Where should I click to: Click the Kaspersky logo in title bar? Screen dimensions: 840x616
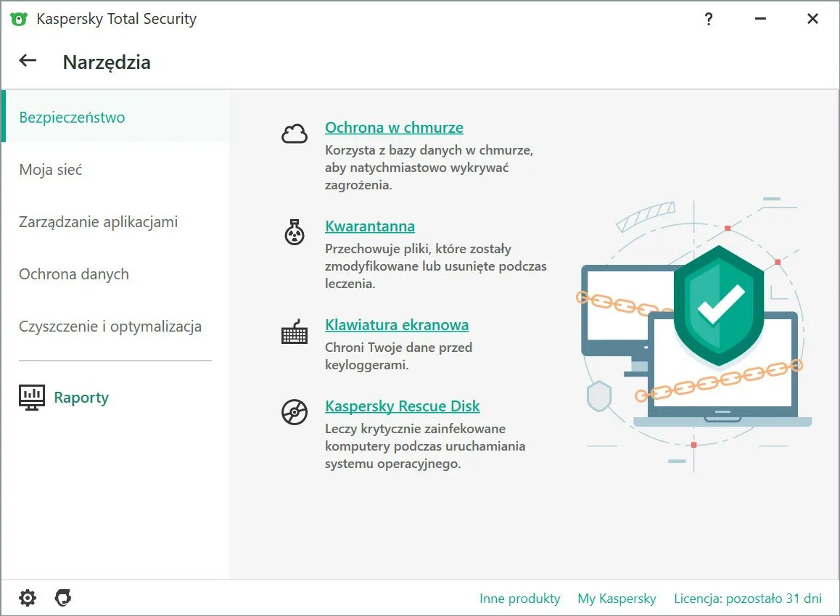(x=19, y=20)
